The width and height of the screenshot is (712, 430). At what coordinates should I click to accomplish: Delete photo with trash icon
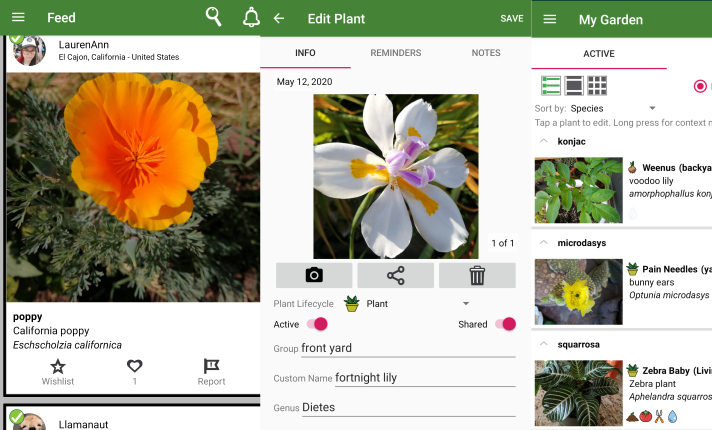click(x=477, y=275)
